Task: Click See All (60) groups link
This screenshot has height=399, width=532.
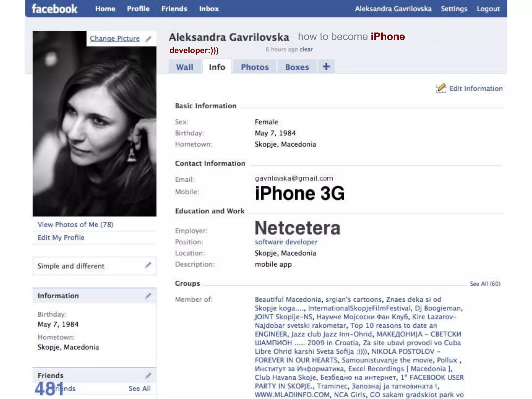Action: pyautogui.click(x=485, y=284)
